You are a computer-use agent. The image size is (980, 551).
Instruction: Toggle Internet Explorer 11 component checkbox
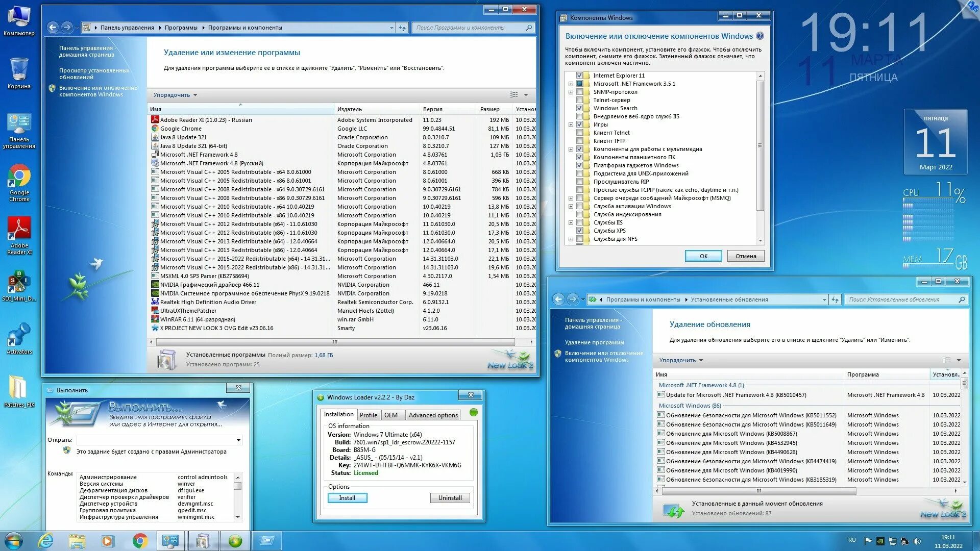579,76
